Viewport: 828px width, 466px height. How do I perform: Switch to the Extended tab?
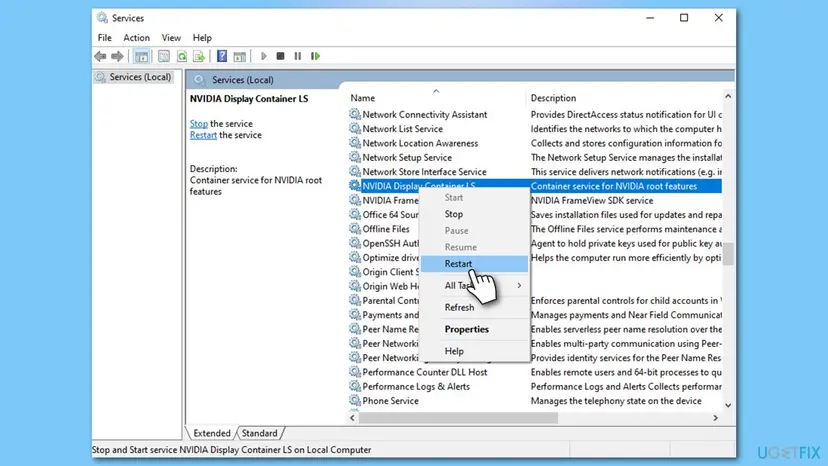(x=212, y=433)
